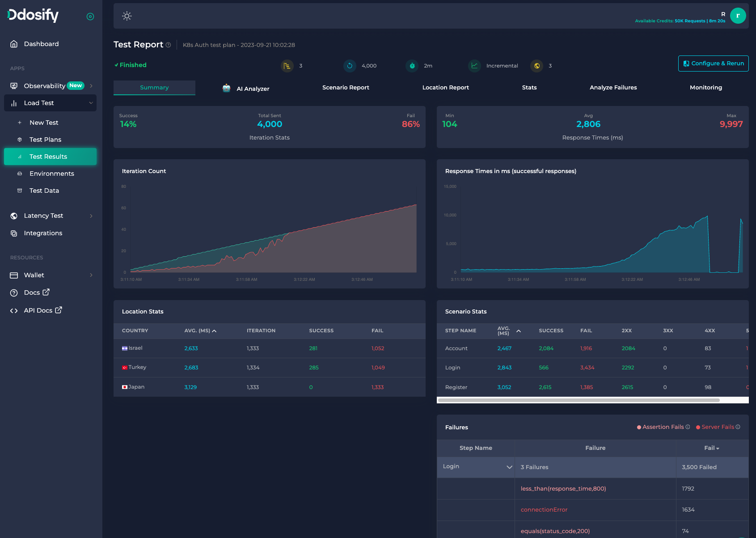Click the Japan flag icon
This screenshot has height=538, width=756.
pyautogui.click(x=125, y=387)
